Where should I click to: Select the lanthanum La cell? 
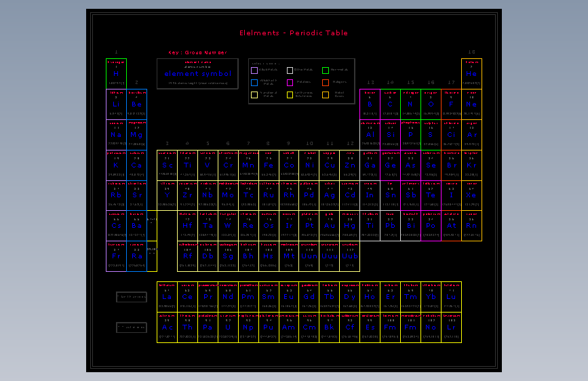point(168,297)
